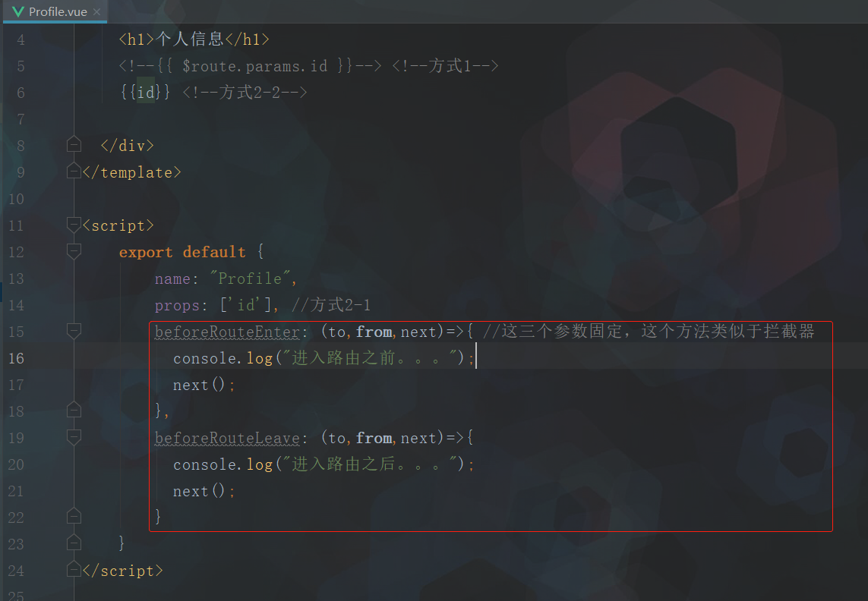Click the $route.params.id comment
This screenshot has height=601, width=868.
[x=250, y=66]
